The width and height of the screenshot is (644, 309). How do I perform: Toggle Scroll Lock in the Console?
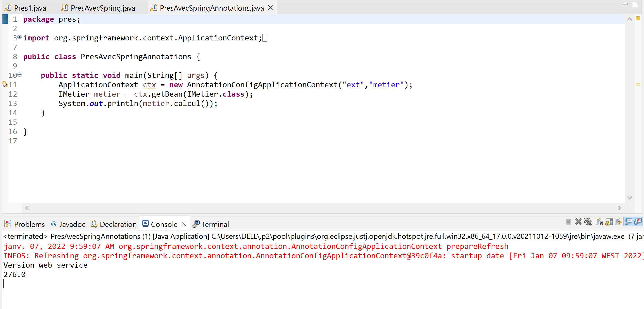pyautogui.click(x=609, y=222)
